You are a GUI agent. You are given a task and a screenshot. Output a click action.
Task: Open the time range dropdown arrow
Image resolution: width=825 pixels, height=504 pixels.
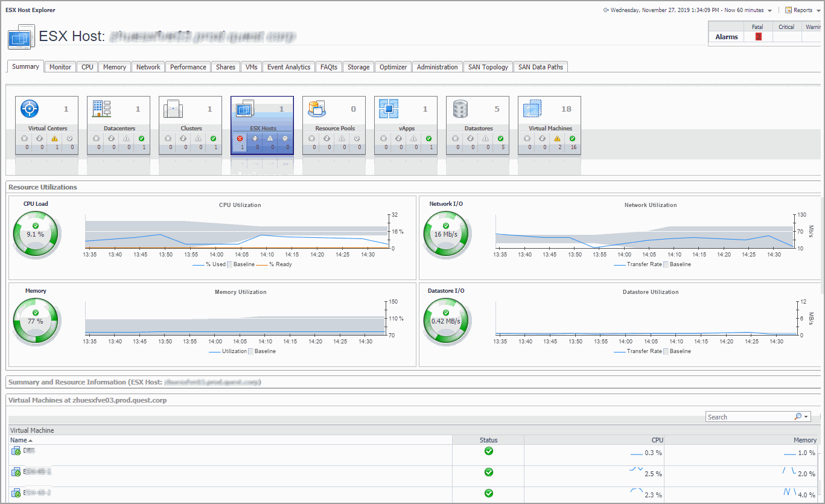point(769,10)
